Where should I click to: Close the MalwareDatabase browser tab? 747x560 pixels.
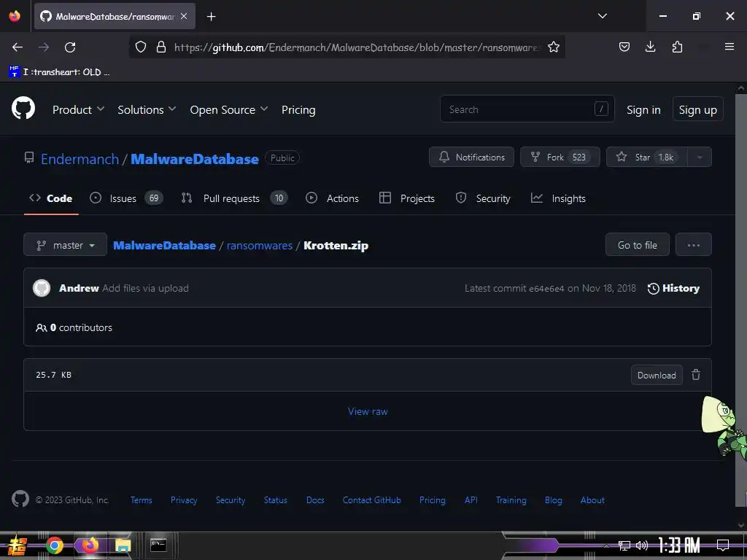pyautogui.click(x=184, y=16)
